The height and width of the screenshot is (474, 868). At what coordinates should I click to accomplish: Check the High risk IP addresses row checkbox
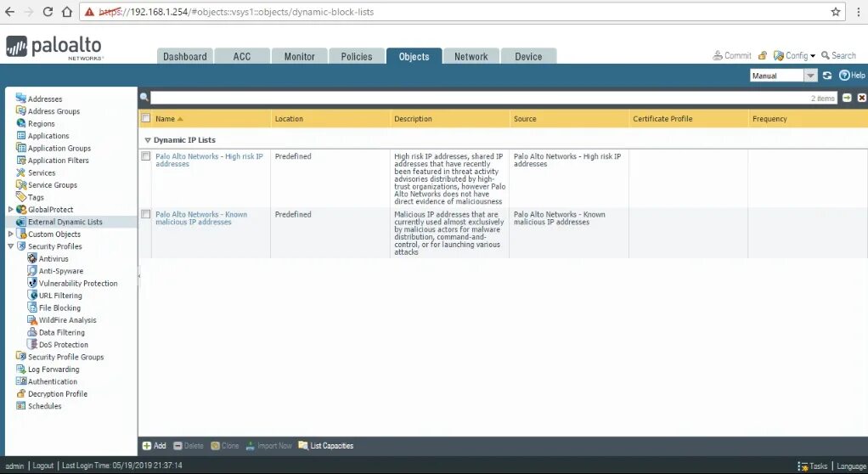(x=146, y=156)
